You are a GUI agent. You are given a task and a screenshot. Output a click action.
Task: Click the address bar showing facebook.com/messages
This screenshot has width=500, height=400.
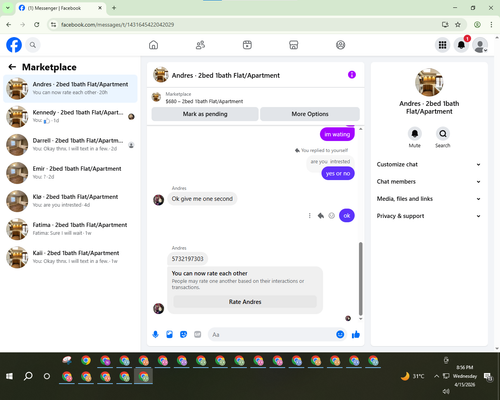click(x=247, y=24)
